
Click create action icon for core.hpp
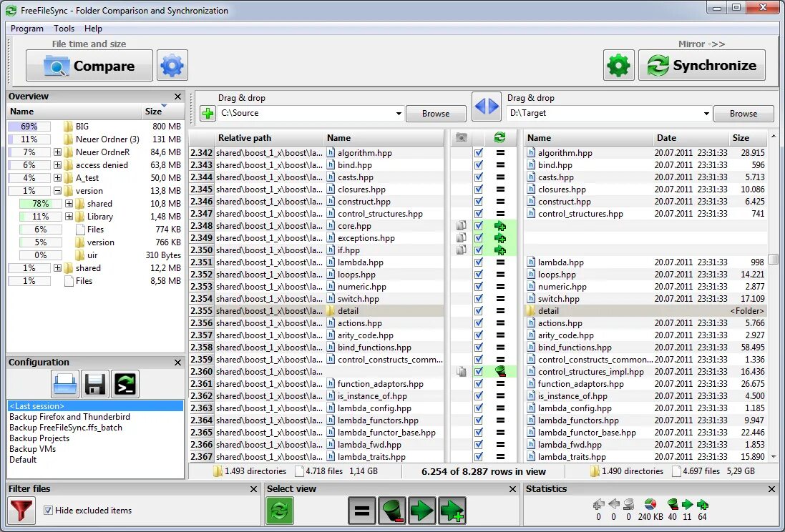point(499,226)
